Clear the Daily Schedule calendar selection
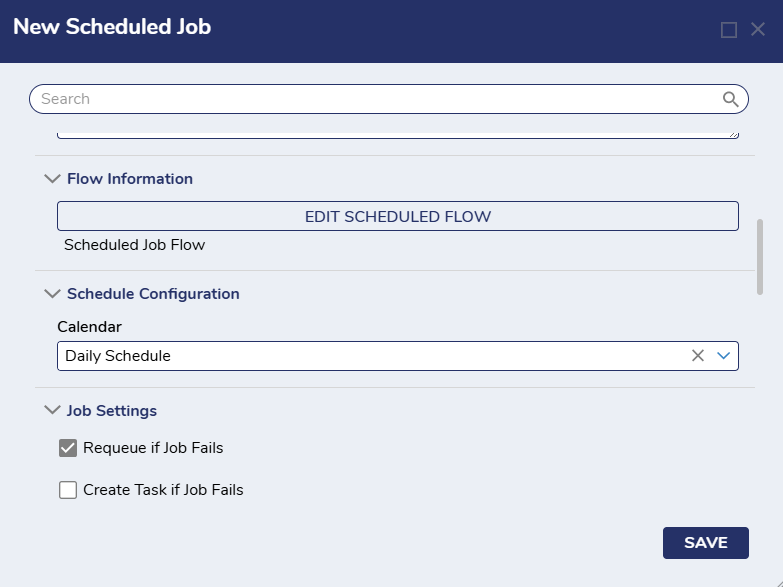Viewport: 783px width, 587px height. pyautogui.click(x=698, y=356)
